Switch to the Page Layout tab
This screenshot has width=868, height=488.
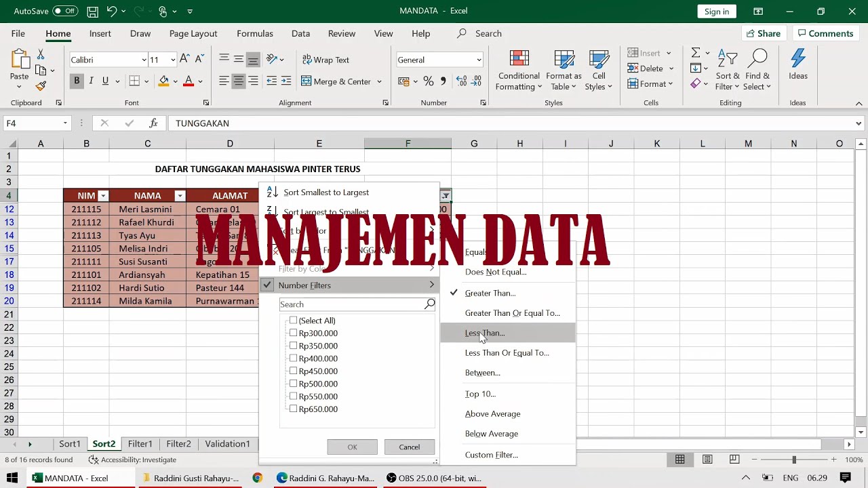[x=193, y=33]
